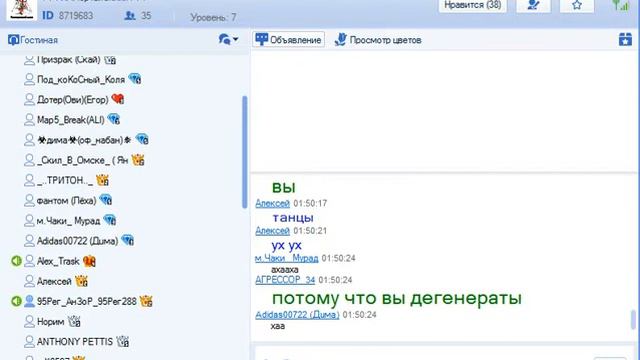This screenshot has width=640, height=360.
Task: Open Алексей link at 01:50:21
Action: [272, 231]
